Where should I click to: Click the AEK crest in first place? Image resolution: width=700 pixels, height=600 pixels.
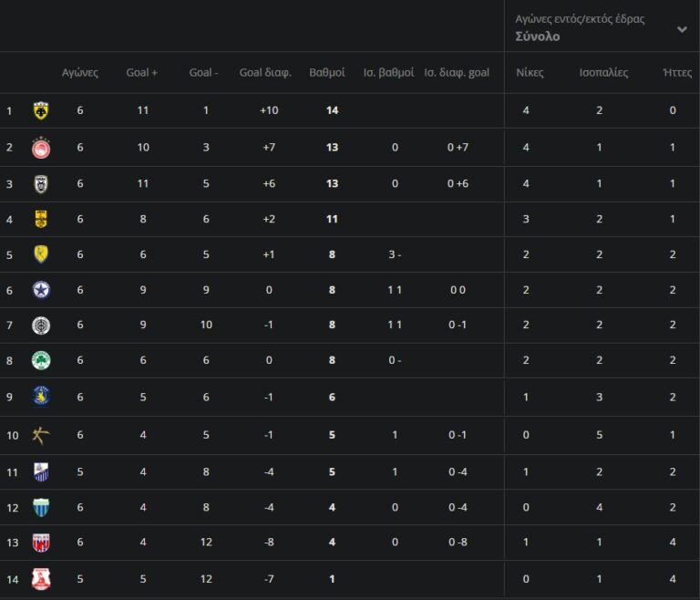[41, 111]
